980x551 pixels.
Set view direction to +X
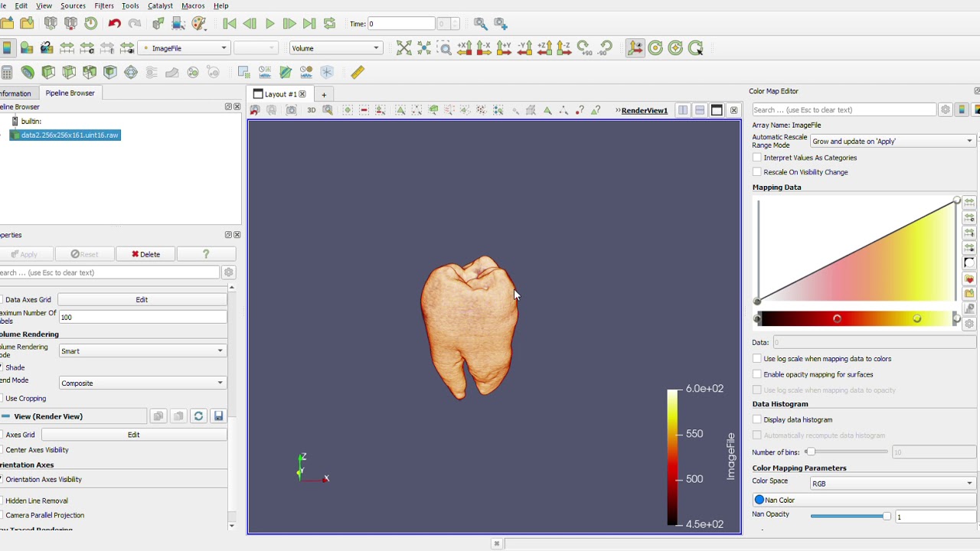(464, 48)
